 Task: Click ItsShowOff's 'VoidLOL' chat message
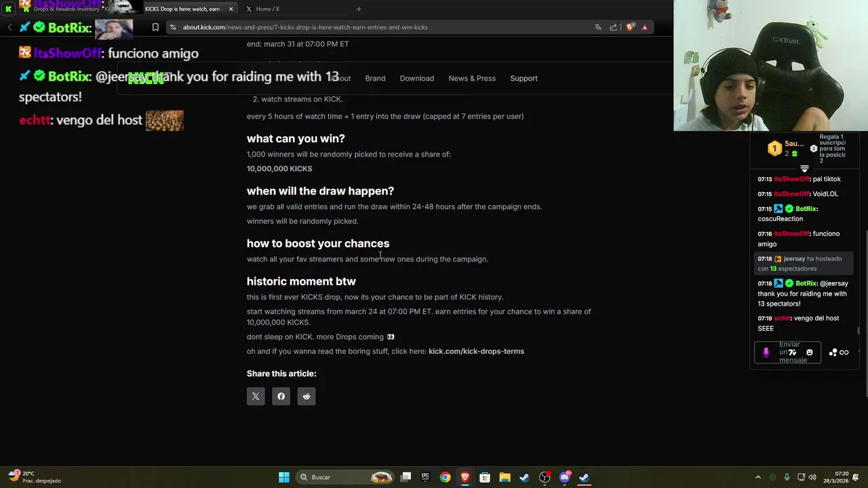click(797, 194)
